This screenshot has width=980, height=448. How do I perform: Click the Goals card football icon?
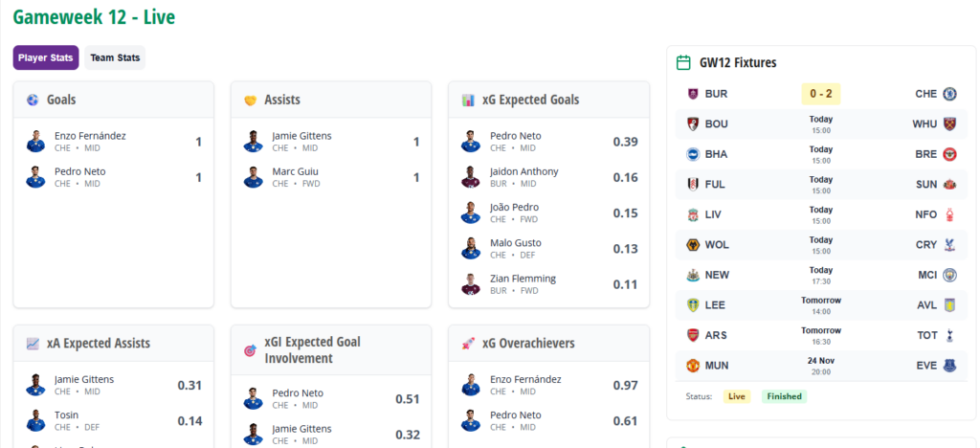33,100
